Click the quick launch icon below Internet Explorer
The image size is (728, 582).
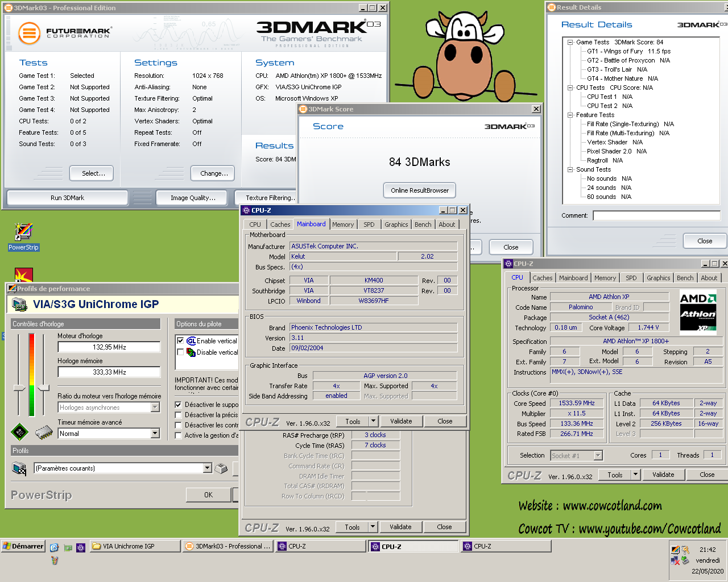(55, 560)
